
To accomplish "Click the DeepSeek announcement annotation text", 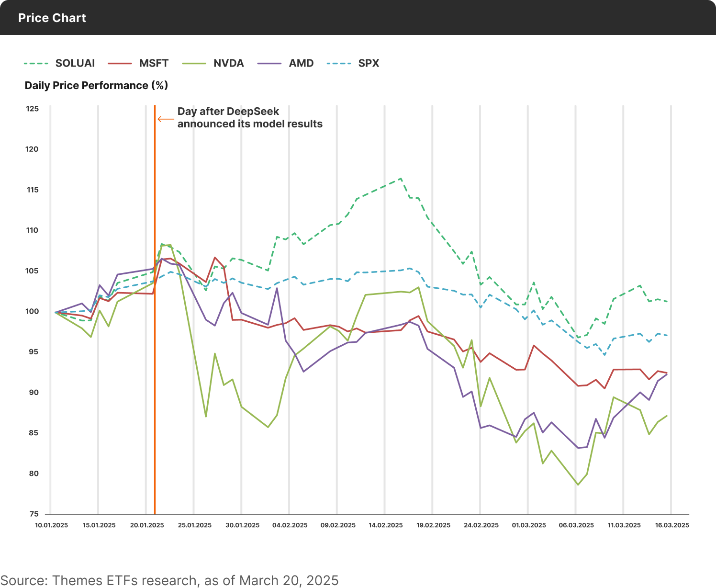I will pos(250,118).
